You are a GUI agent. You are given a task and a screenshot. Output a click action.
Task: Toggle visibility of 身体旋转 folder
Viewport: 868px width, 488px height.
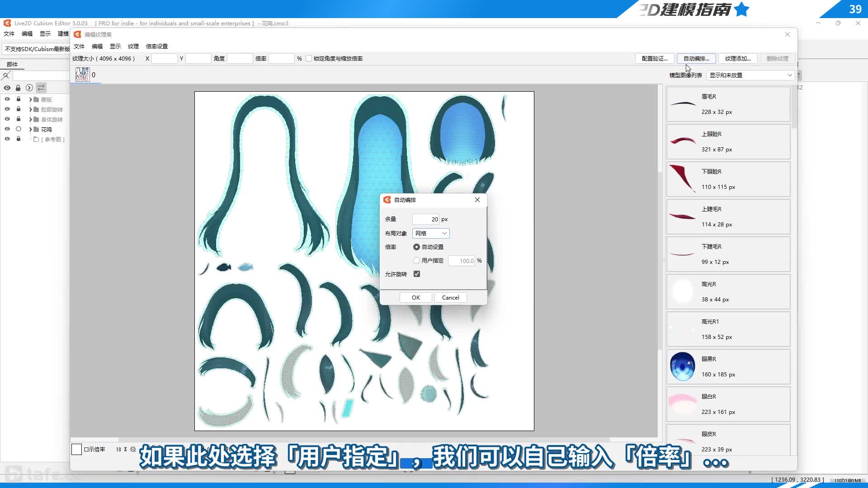pos(7,119)
